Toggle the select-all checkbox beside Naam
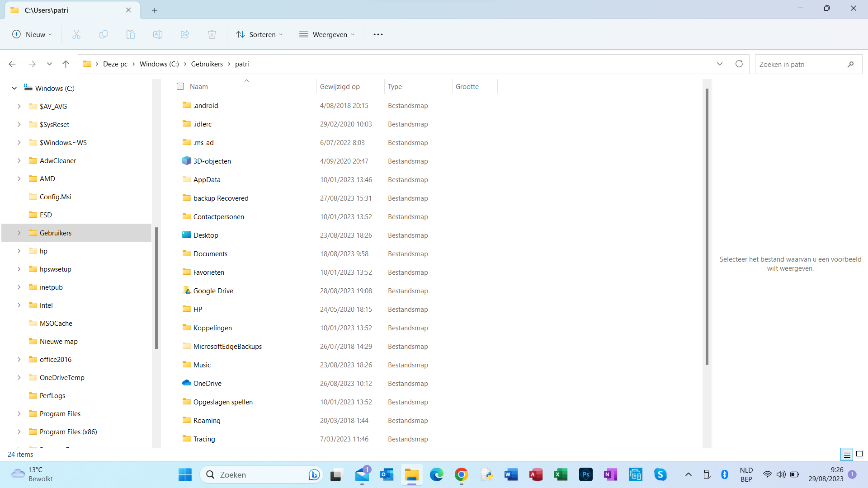 pyautogui.click(x=180, y=86)
